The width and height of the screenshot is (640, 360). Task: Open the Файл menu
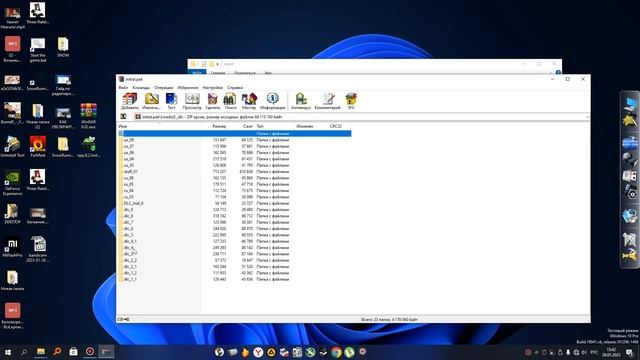pyautogui.click(x=123, y=87)
